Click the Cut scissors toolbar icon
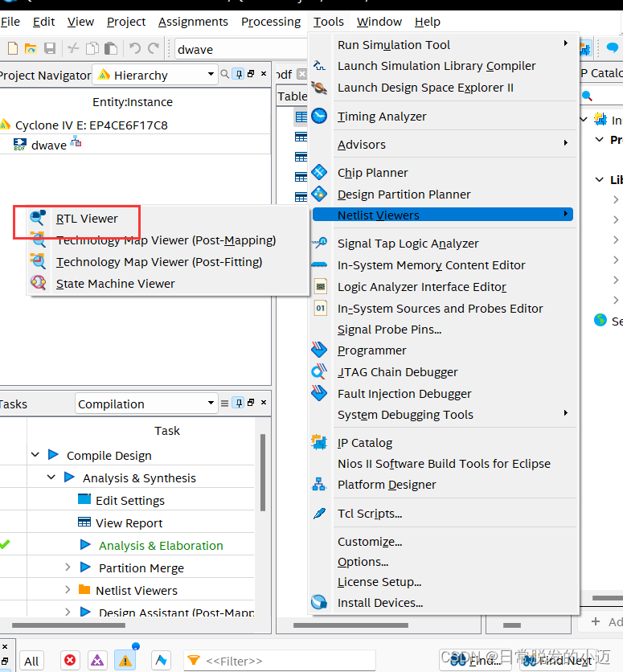Image resolution: width=623 pixels, height=672 pixels. coord(73,48)
